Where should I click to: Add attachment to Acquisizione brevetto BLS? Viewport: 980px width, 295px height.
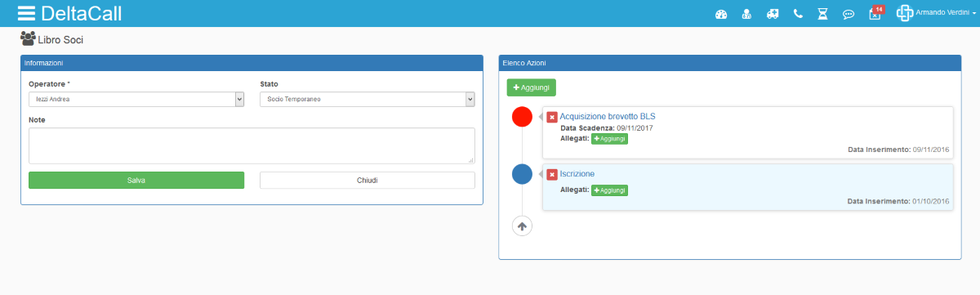609,139
